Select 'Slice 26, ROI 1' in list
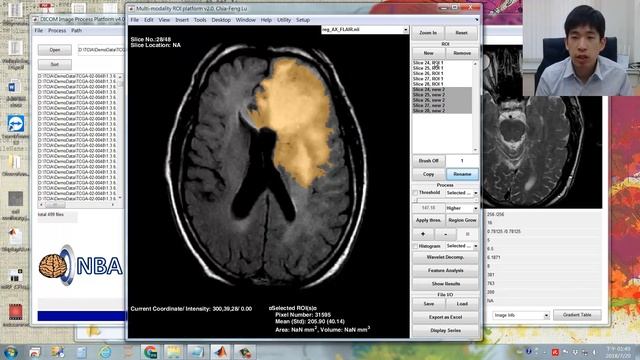 pyautogui.click(x=442, y=73)
